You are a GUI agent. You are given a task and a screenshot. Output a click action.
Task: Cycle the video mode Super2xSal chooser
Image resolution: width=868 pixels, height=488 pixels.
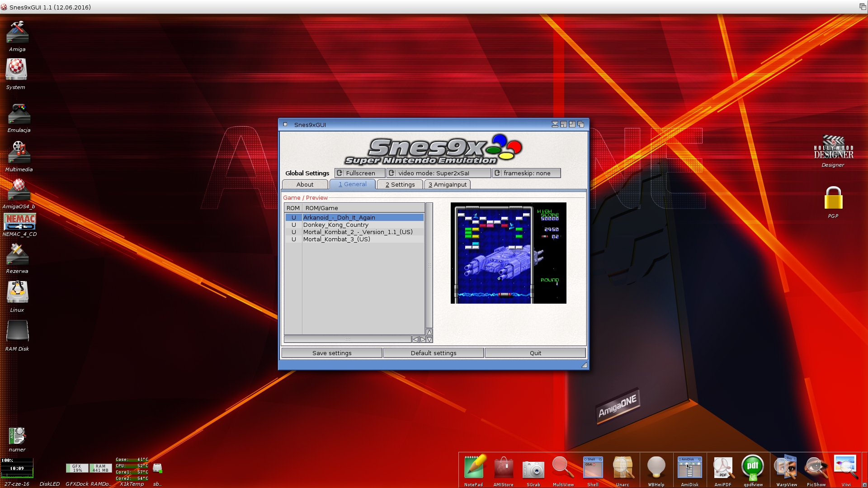click(x=439, y=173)
